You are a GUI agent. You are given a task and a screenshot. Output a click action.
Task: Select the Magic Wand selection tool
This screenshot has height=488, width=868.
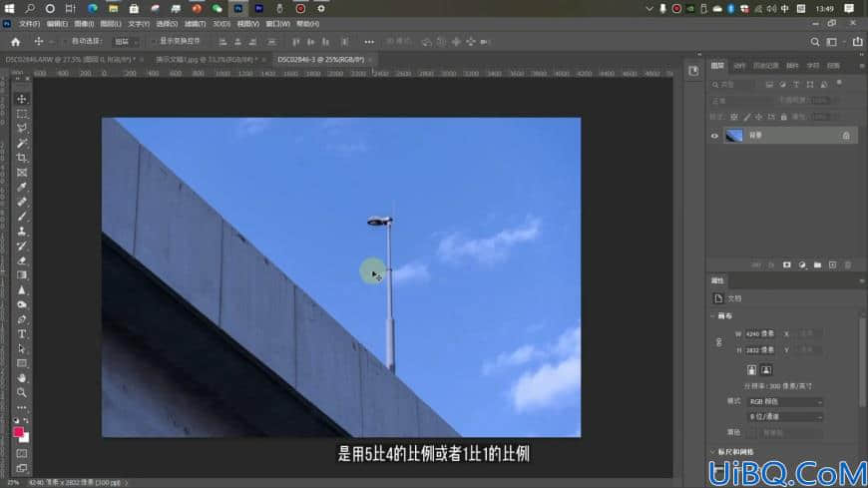click(x=22, y=144)
